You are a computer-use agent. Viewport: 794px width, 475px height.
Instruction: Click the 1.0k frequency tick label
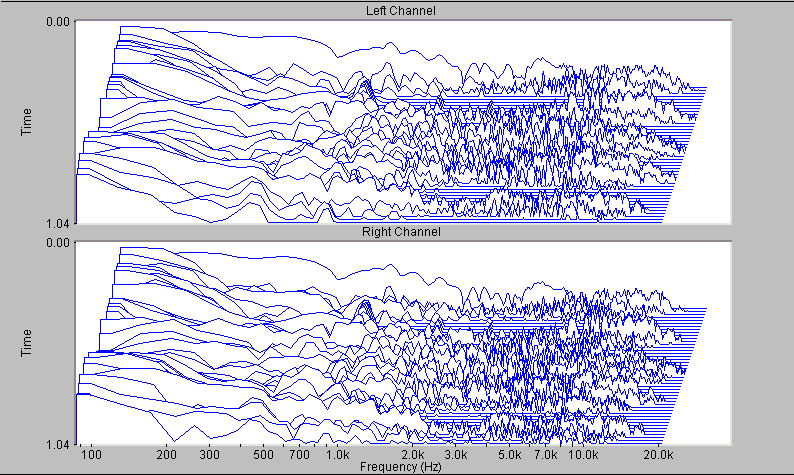(336, 455)
